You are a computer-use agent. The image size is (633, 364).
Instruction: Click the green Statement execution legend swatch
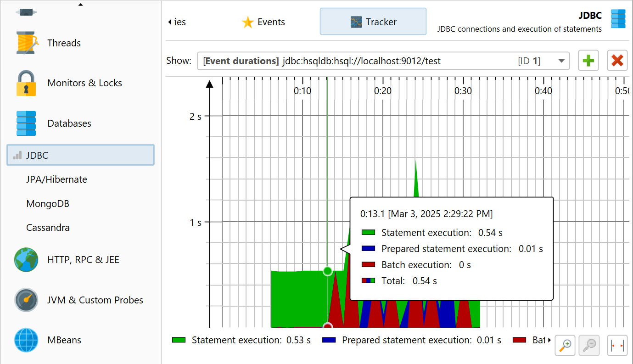179,340
